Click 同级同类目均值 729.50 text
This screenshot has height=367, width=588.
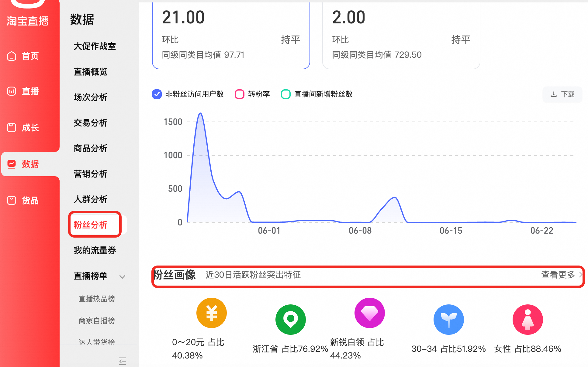377,55
